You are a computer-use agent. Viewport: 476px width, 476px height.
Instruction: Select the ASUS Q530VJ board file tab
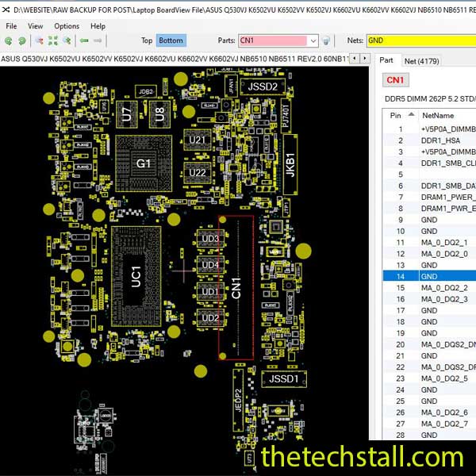tap(175, 59)
